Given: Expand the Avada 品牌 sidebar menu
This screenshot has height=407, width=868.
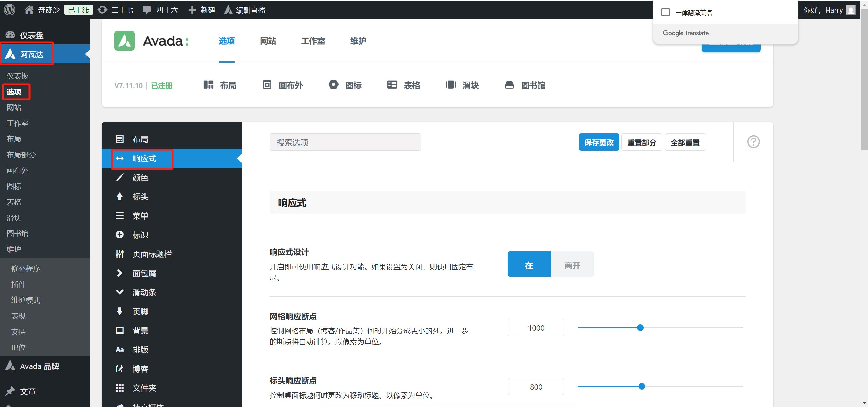Looking at the screenshot, I should coord(39,366).
